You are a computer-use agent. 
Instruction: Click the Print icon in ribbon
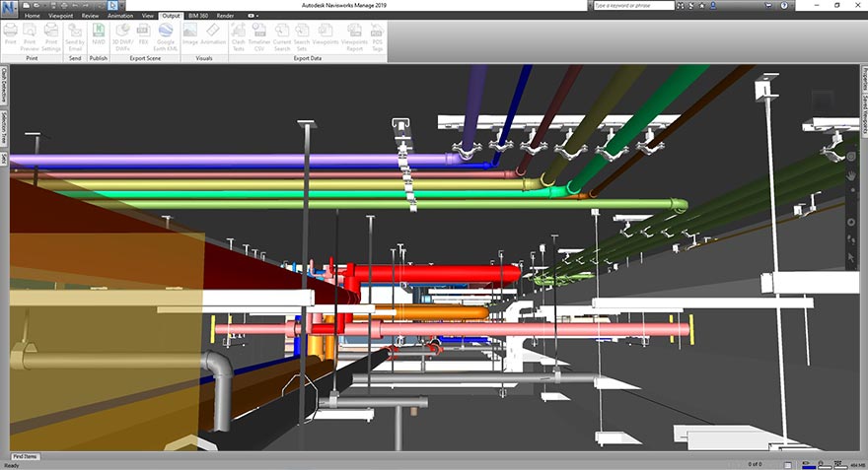(11, 35)
